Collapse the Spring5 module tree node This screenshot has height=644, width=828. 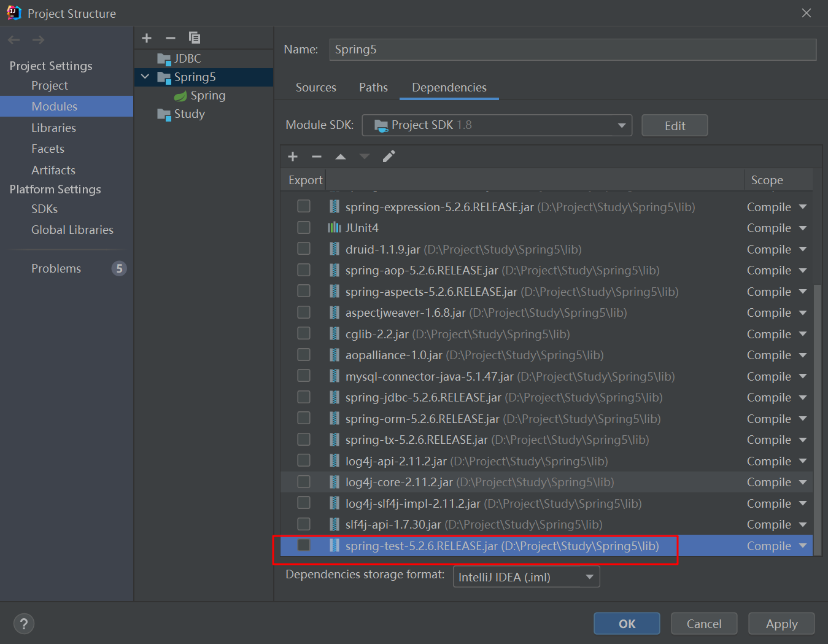point(145,77)
